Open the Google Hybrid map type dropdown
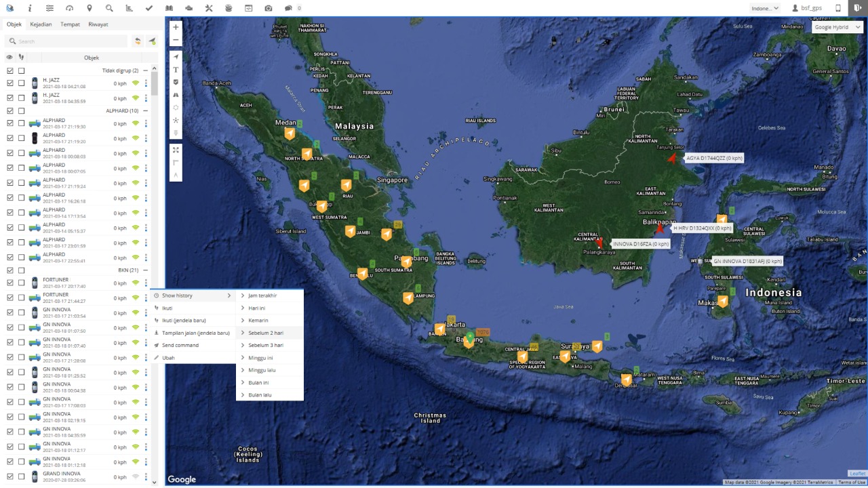 pos(837,27)
